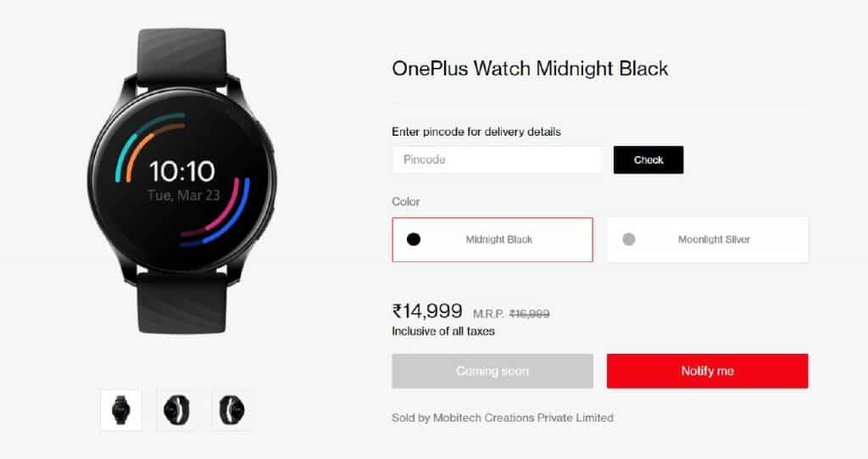The image size is (868, 459).
Task: Click the struck-through M.R.P. ₹16,999 price
Action: pyautogui.click(x=511, y=314)
